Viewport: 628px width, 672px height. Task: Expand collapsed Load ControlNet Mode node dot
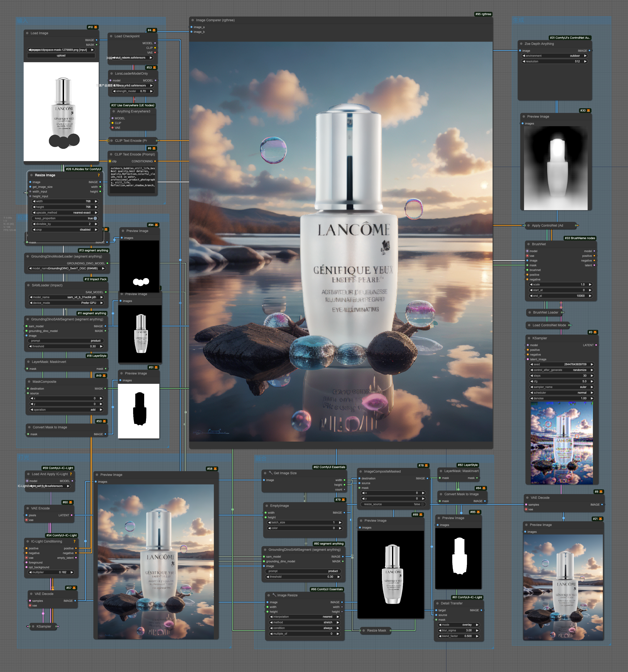(529, 325)
